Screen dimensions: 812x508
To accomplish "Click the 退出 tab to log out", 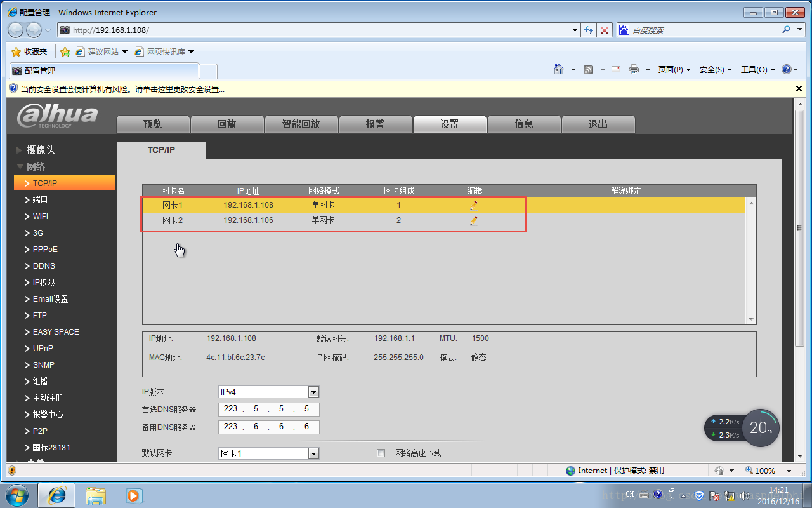I will tap(598, 124).
